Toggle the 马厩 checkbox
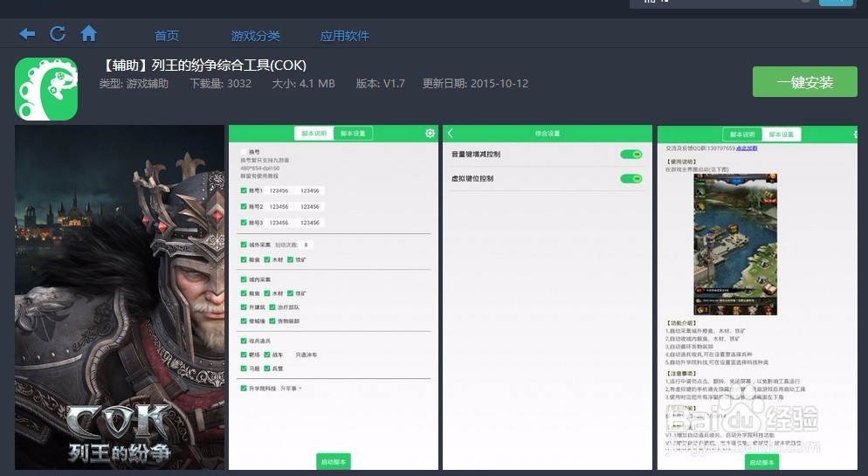The height and width of the screenshot is (476, 868). click(244, 369)
